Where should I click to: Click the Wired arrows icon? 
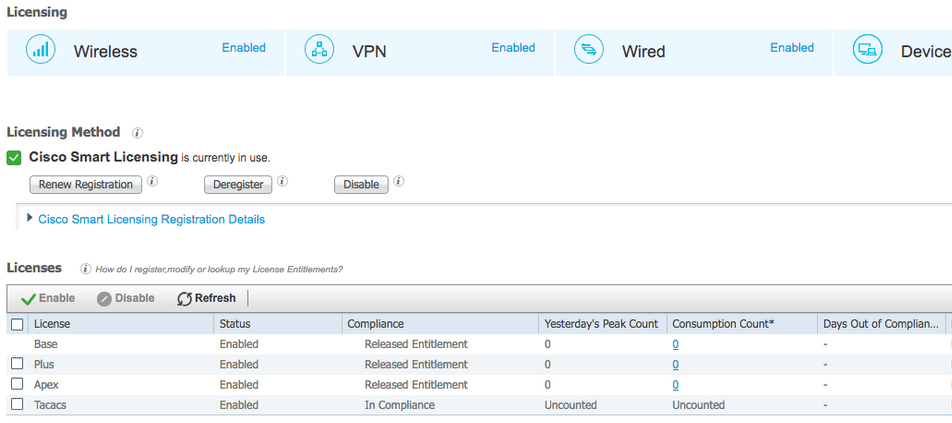point(589,50)
